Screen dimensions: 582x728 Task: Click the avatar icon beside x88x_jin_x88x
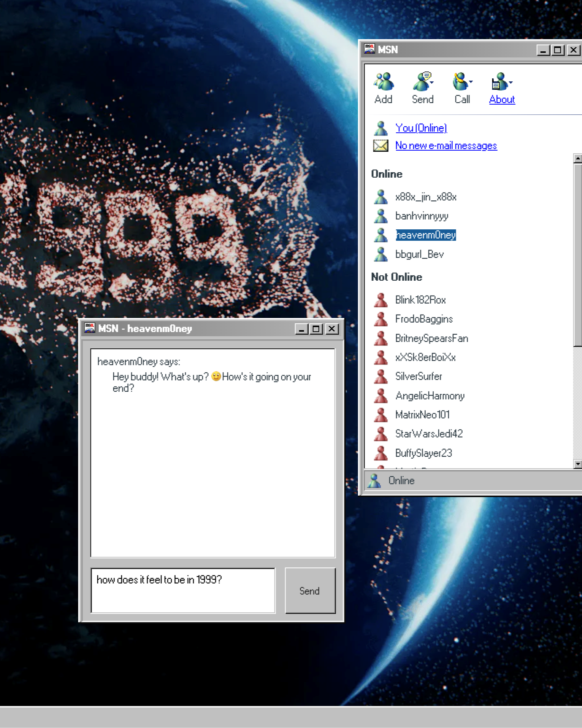[x=381, y=197]
